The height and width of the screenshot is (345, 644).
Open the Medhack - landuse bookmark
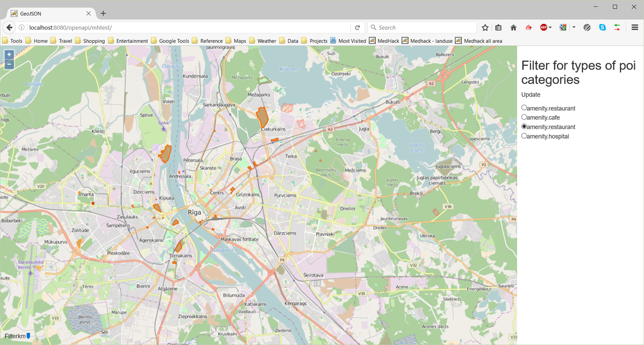click(427, 41)
